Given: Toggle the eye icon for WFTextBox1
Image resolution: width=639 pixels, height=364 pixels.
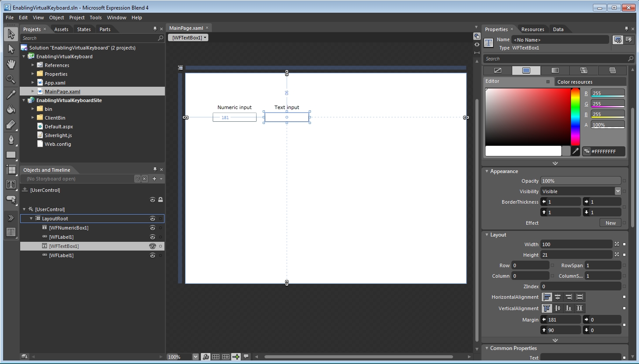Looking at the screenshot, I should click(x=153, y=246).
